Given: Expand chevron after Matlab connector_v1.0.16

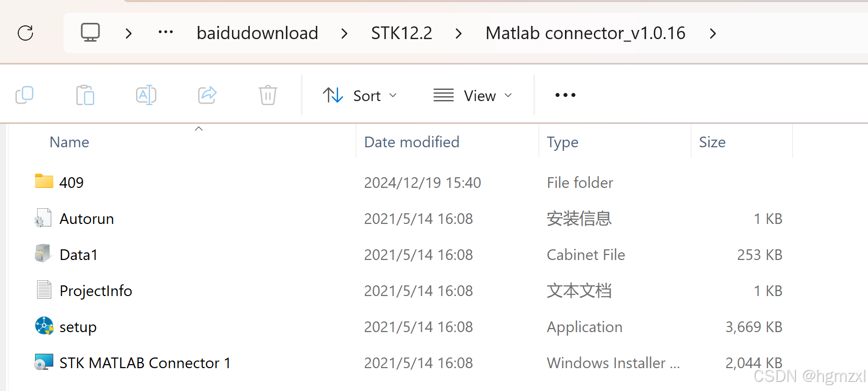Looking at the screenshot, I should click(x=713, y=34).
